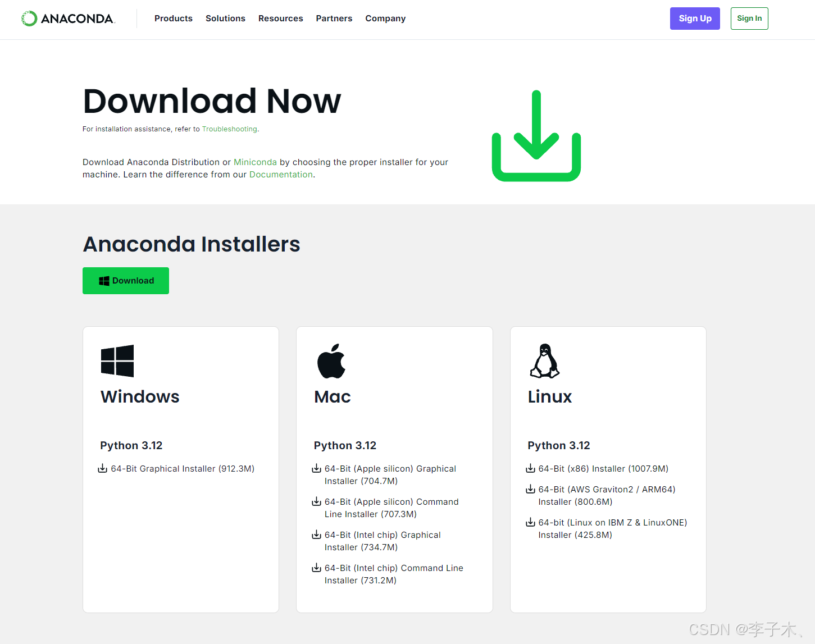Click download icon beside Linux x86 Installer
The height and width of the screenshot is (644, 815).
point(530,468)
